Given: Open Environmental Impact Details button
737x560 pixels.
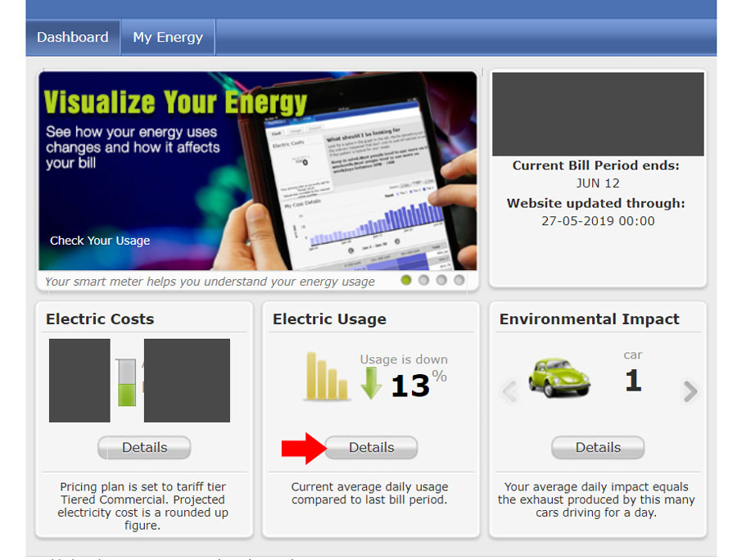Looking at the screenshot, I should tap(598, 447).
